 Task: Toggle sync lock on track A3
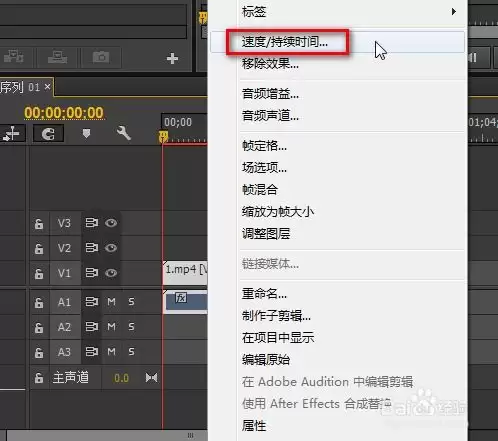pos(92,351)
